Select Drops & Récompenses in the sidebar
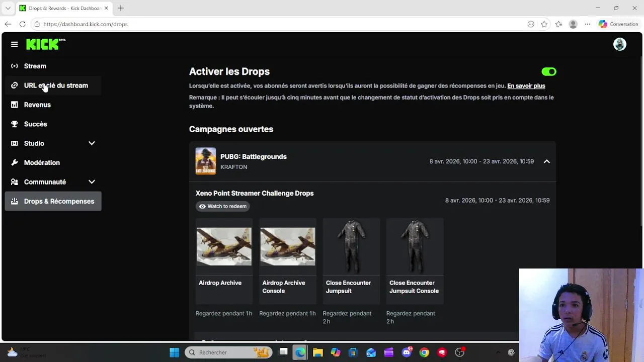644x362 pixels. [x=53, y=201]
